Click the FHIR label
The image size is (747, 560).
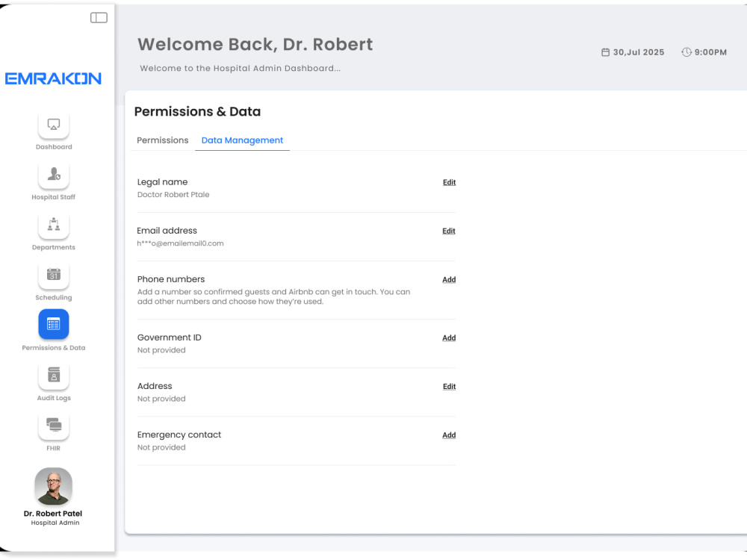click(53, 448)
